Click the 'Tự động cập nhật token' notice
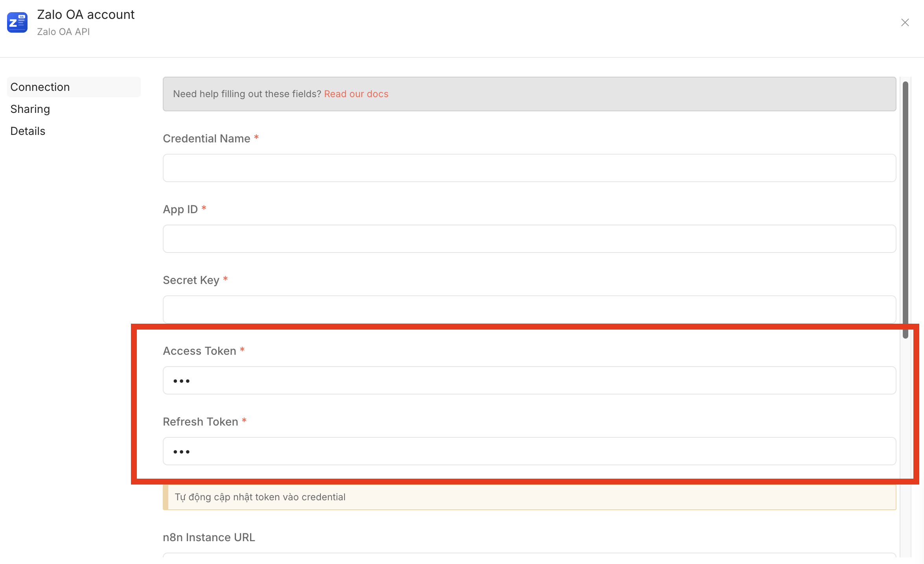The width and height of the screenshot is (924, 564). tap(530, 497)
